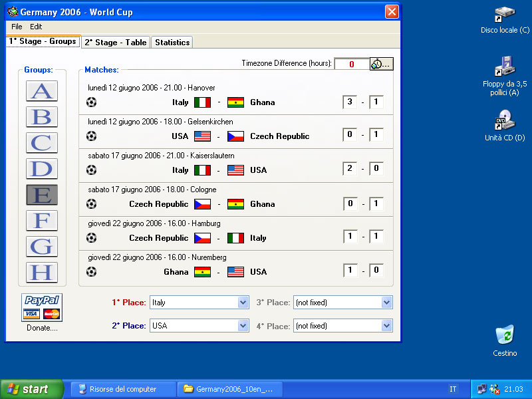Switch to Statistics tab

(x=172, y=43)
